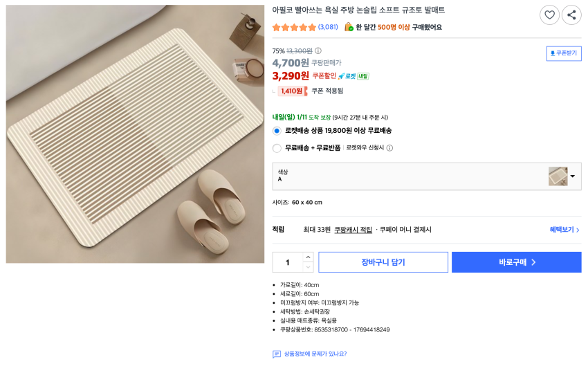
Task: Click the info icon beside 로켓와우 신청시
Action: click(x=389, y=148)
